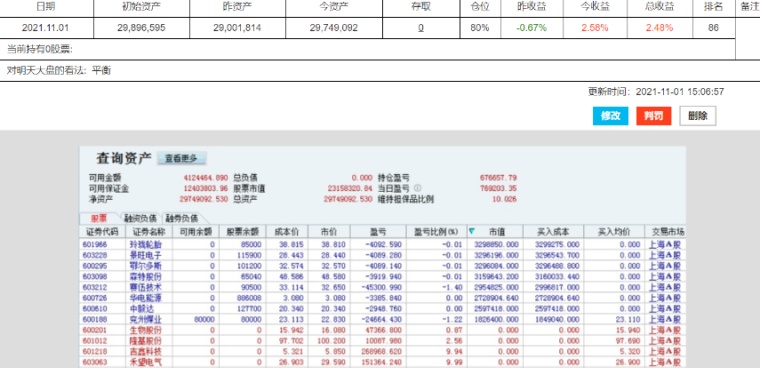The width and height of the screenshot is (760, 368).
Task: Open 查看更多 next to 查询资产
Action: [181, 158]
